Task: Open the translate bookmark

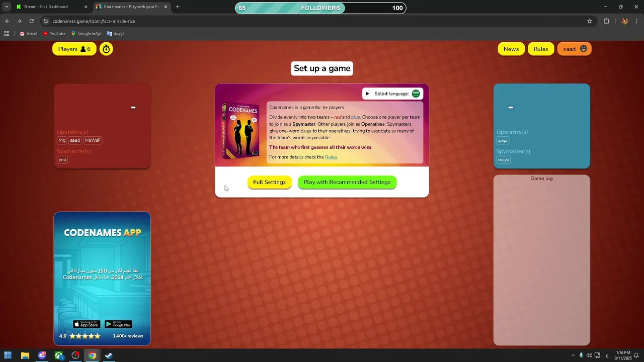Action: click(115, 34)
